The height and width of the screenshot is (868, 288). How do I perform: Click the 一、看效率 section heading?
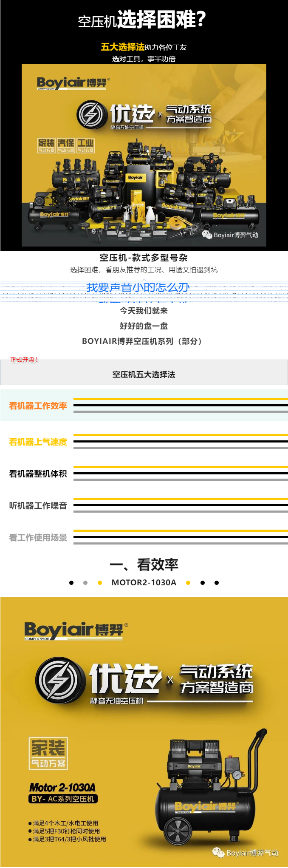pos(144,564)
